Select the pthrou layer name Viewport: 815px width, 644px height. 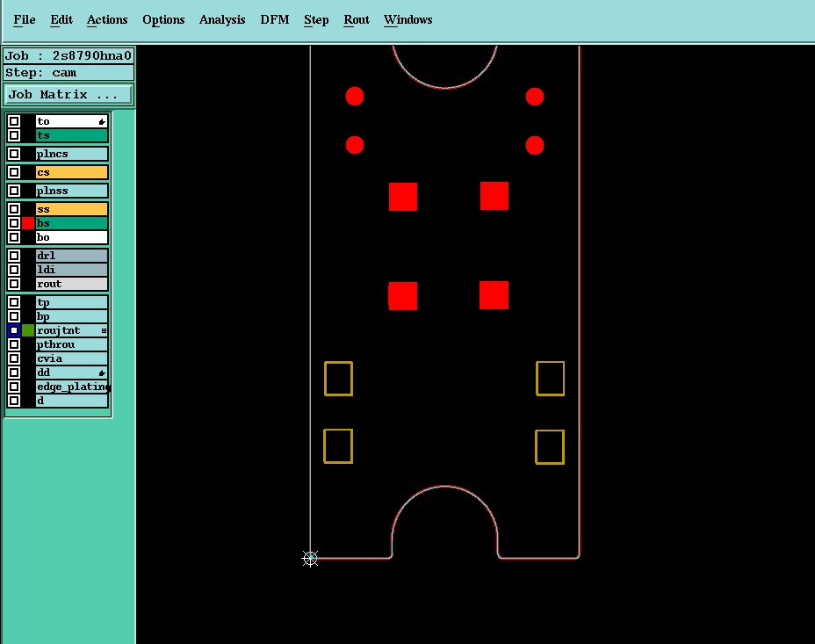[71, 344]
